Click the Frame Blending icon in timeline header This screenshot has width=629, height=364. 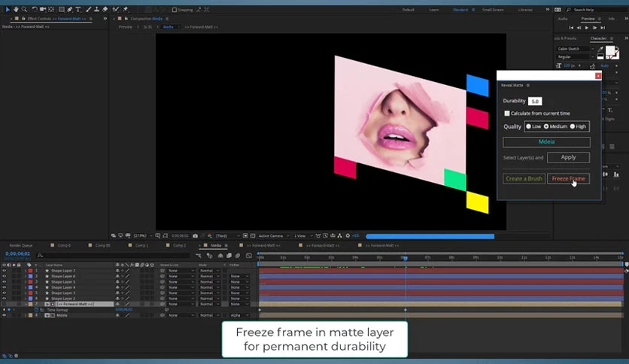pyautogui.click(x=229, y=256)
